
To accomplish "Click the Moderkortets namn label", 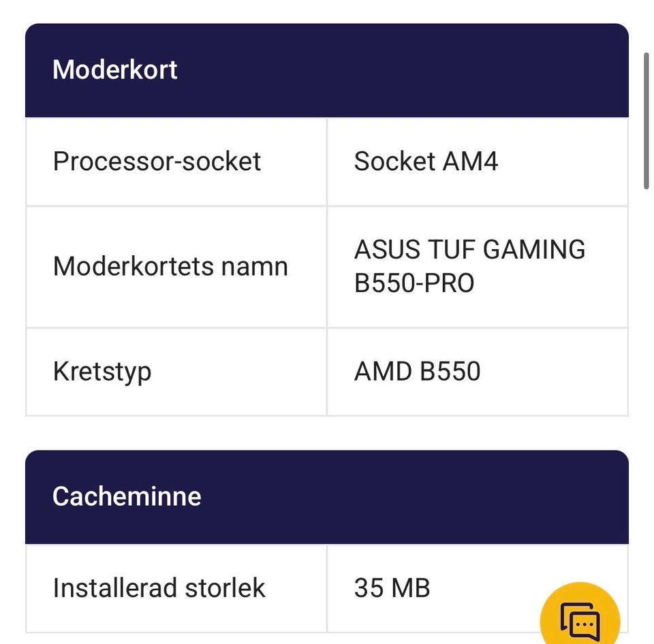I will (170, 266).
